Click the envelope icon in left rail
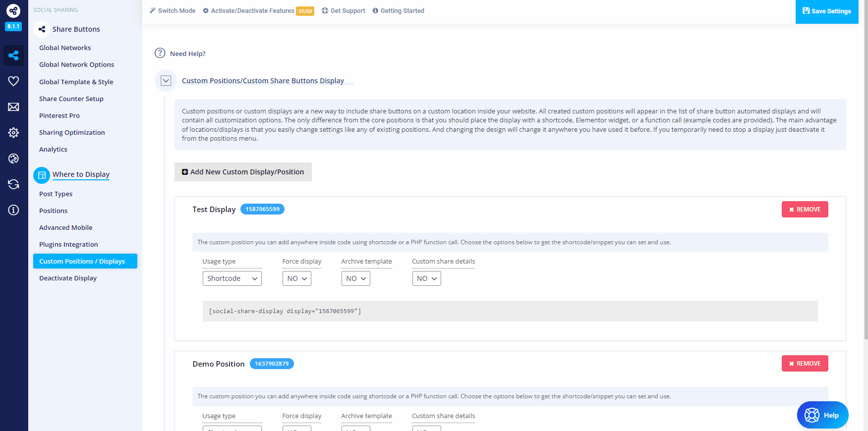 coord(13,107)
